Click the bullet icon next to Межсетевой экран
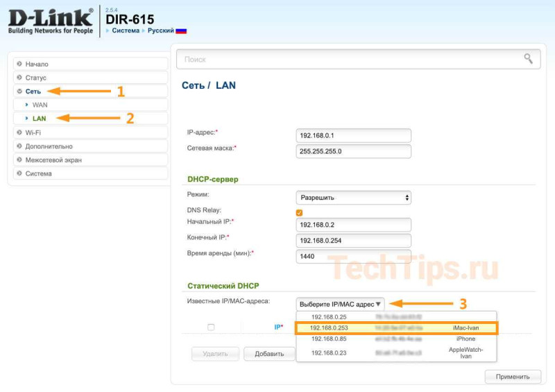Image resolution: width=555 pixels, height=392 pixels. pos(19,160)
